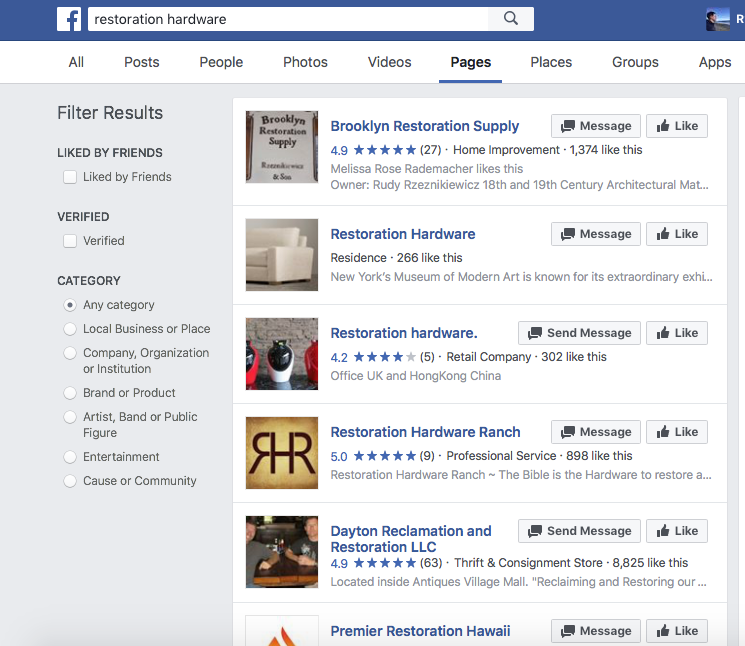Open Dayton Reclamation thumbnail photo
Image resolution: width=745 pixels, height=646 pixels.
282,552
